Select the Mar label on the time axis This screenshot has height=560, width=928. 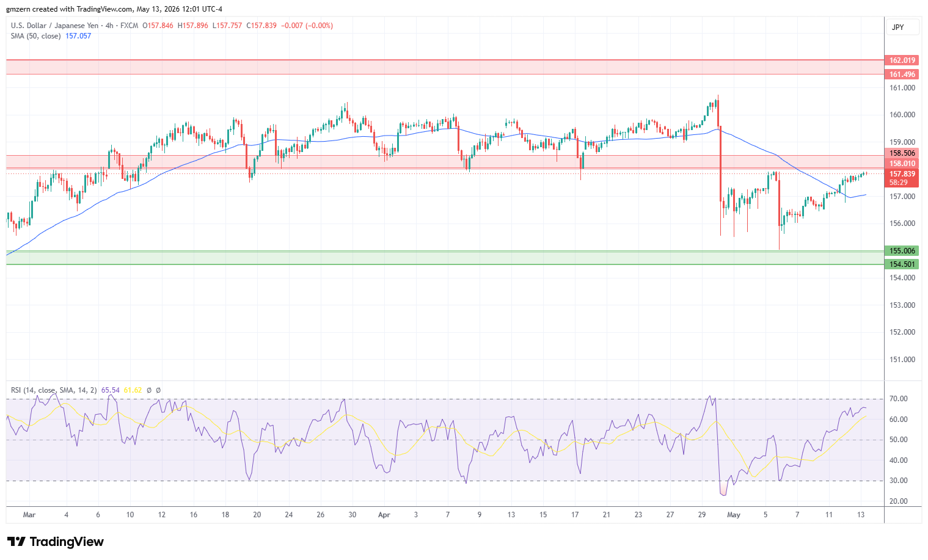click(x=29, y=515)
